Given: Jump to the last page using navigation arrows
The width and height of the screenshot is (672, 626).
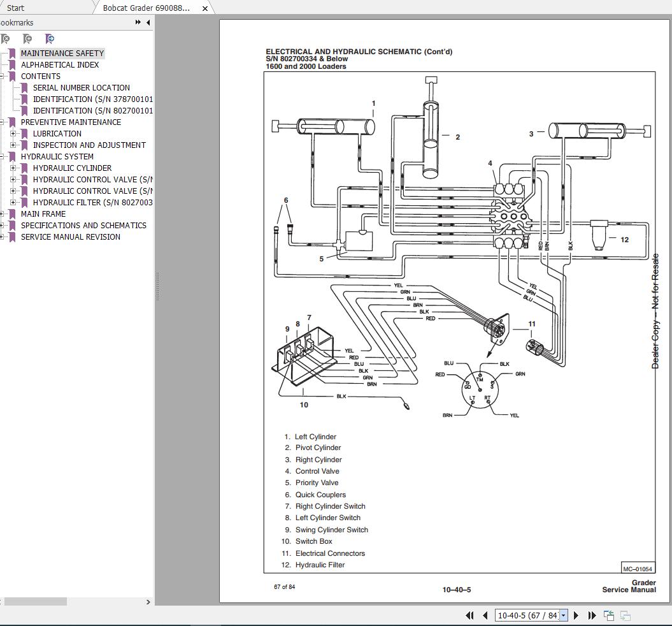Looking at the screenshot, I should pos(590,615).
